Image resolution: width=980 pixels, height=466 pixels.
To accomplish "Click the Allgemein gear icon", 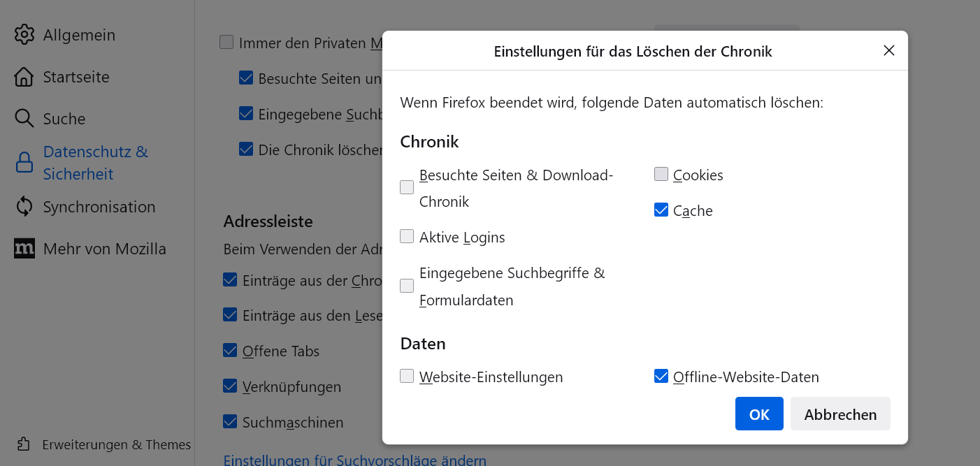I will pos(24,35).
